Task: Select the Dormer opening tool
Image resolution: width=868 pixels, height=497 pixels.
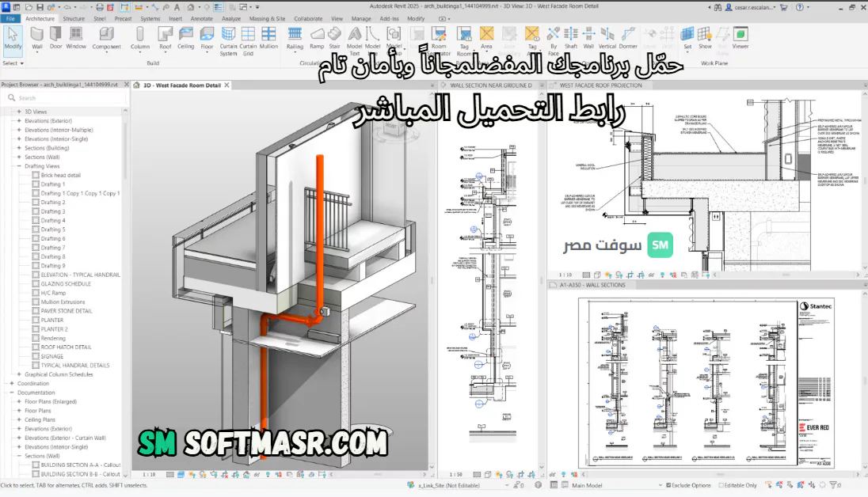Action: [x=628, y=39]
